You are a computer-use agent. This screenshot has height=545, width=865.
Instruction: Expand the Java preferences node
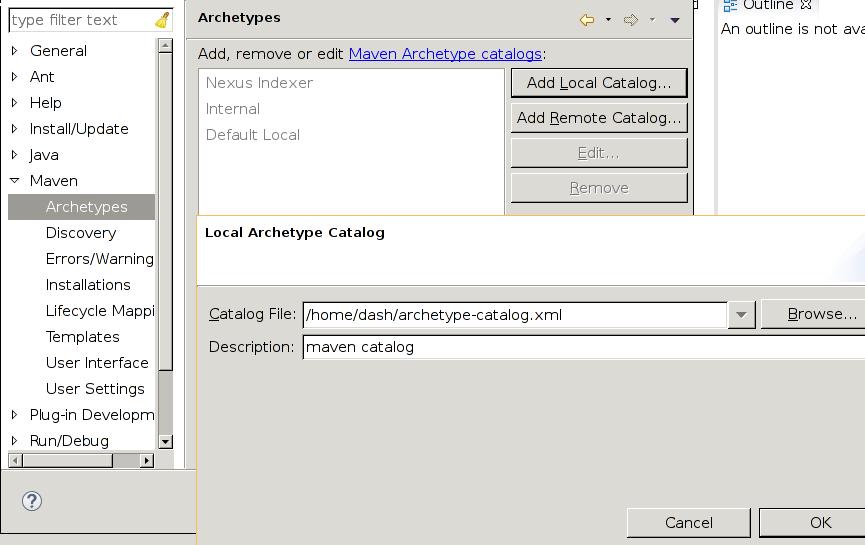coord(14,155)
